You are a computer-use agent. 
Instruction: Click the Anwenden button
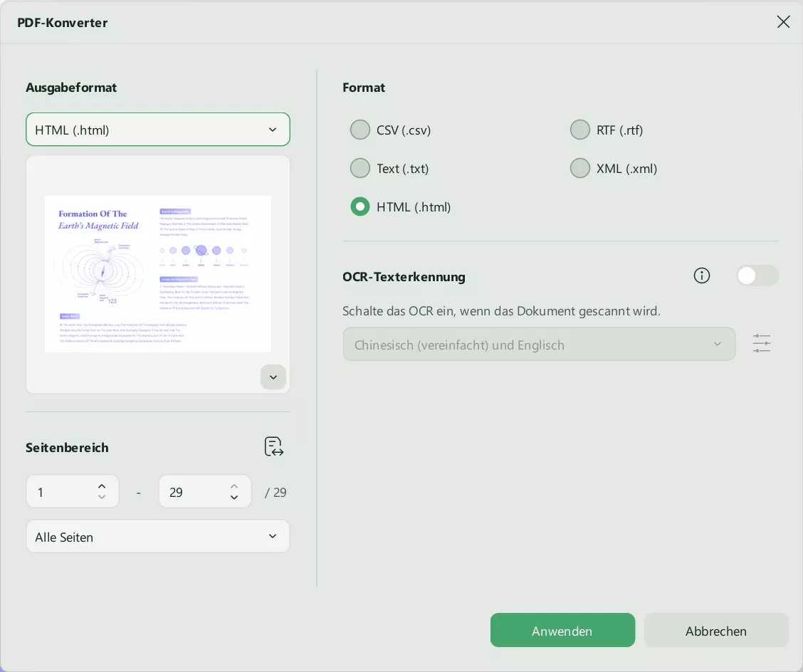(562, 630)
